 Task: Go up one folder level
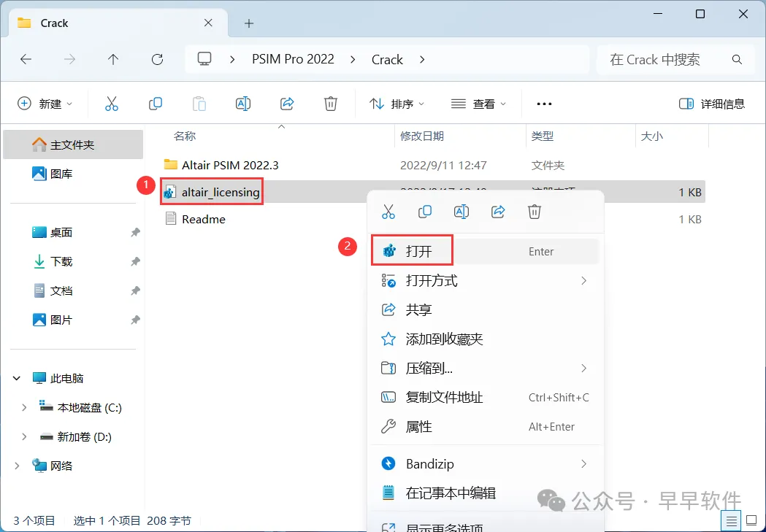[113, 60]
